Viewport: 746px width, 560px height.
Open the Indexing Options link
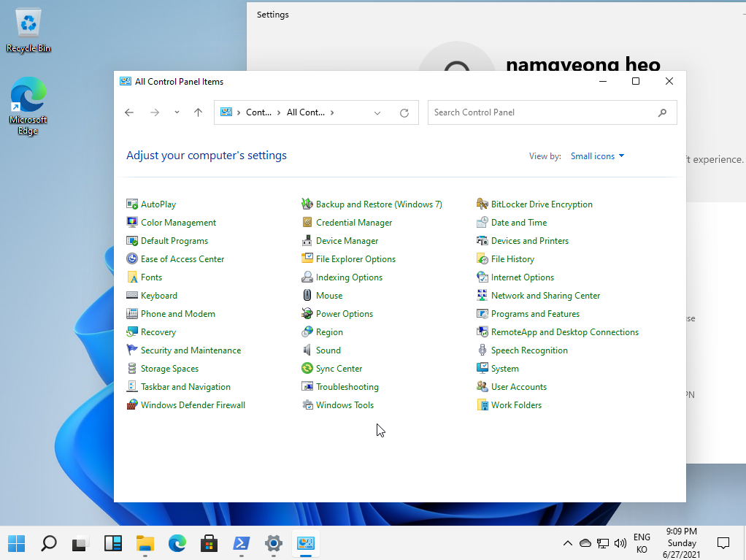tap(349, 277)
